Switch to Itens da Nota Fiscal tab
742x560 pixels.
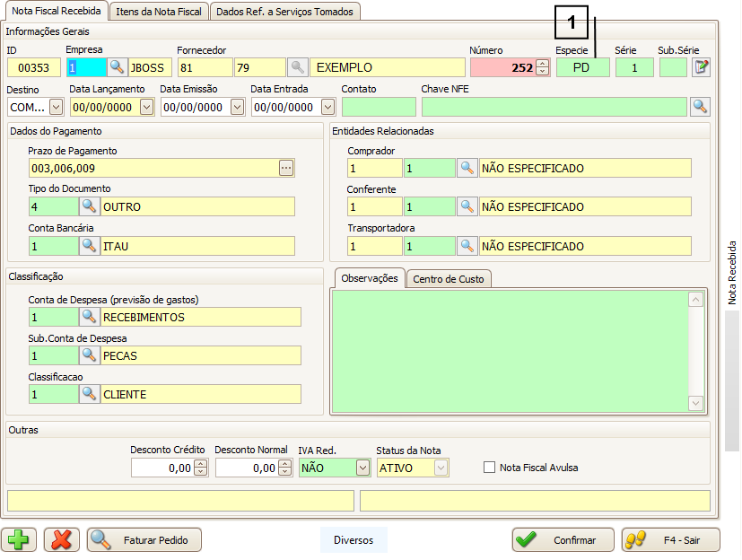[159, 11]
